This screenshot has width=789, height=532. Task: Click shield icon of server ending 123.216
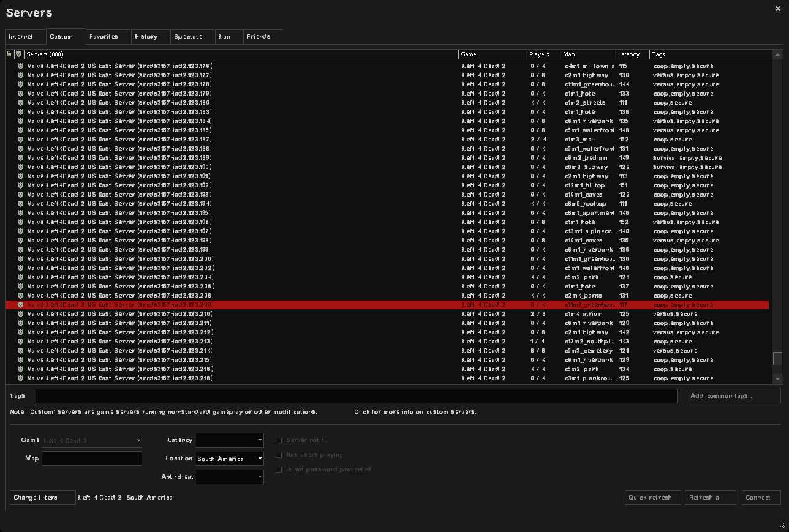(20, 369)
